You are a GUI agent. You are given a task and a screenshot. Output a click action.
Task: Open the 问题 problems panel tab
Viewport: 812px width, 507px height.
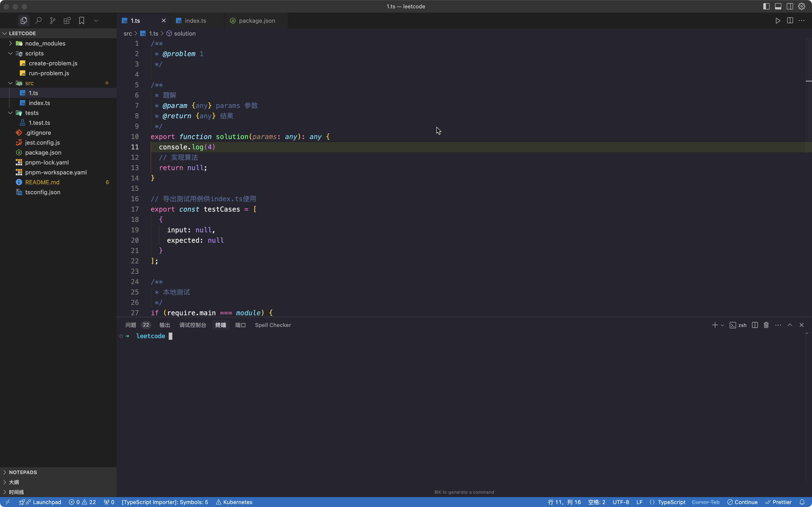[131, 325]
